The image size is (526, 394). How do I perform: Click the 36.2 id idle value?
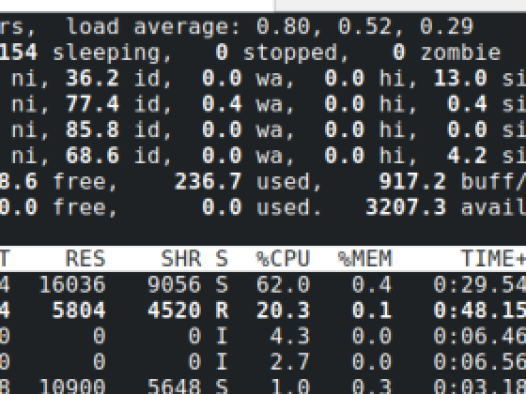[x=92, y=78]
